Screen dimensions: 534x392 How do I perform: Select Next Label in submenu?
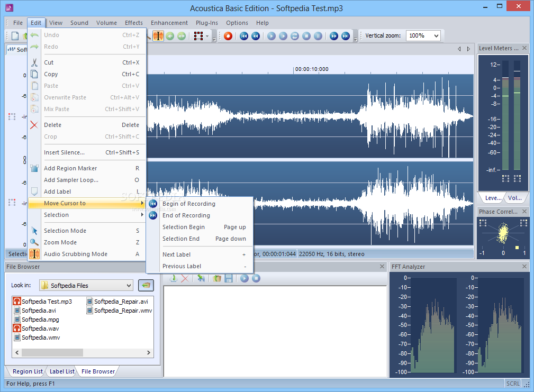coord(200,254)
